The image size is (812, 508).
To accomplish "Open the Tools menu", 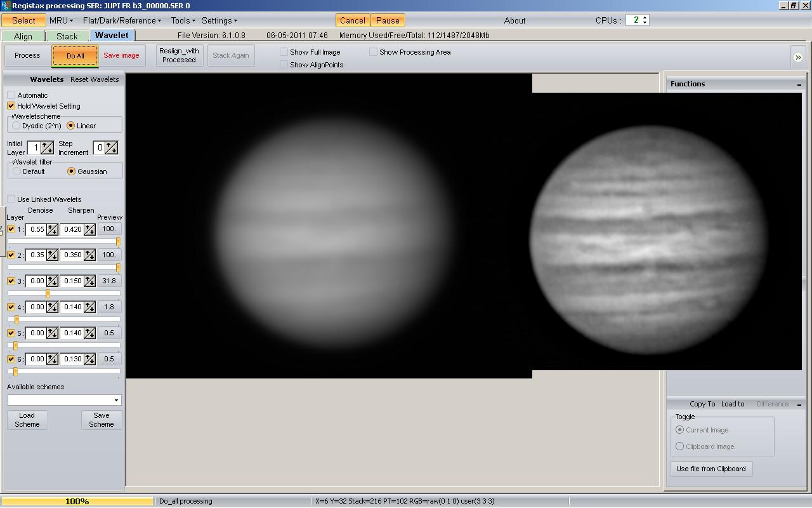I will coord(183,20).
